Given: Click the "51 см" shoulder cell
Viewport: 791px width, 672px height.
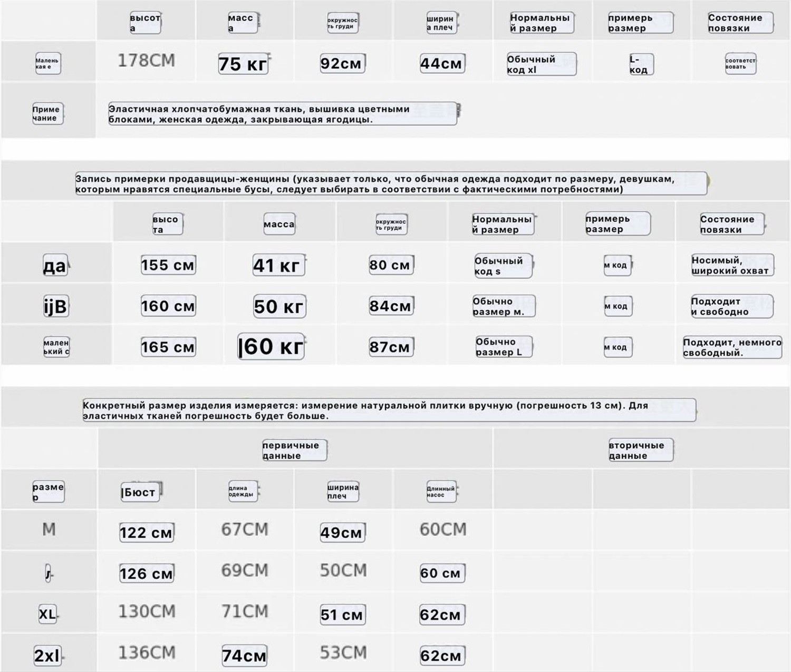Looking at the screenshot, I should (342, 615).
